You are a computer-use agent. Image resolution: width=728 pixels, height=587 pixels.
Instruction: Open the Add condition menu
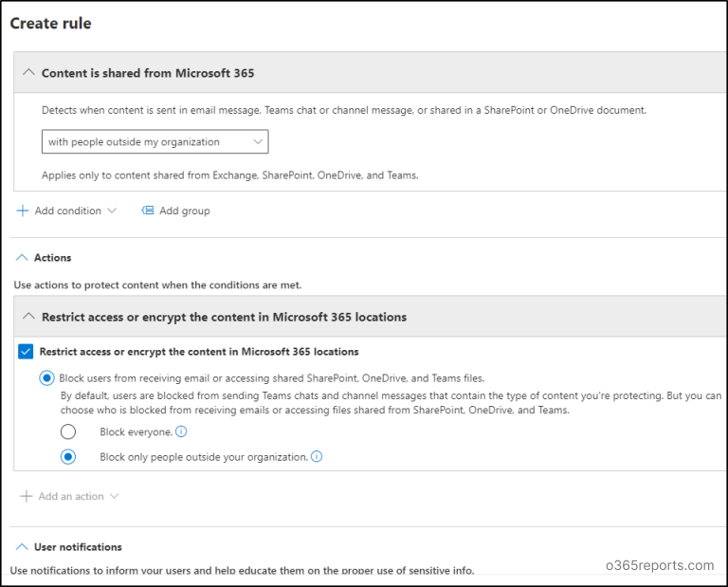pyautogui.click(x=67, y=211)
